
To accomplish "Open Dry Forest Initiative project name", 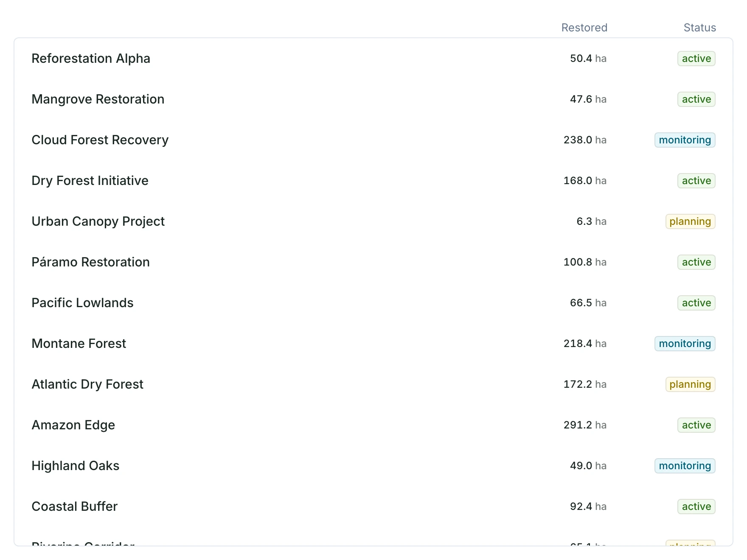I will tap(90, 181).
